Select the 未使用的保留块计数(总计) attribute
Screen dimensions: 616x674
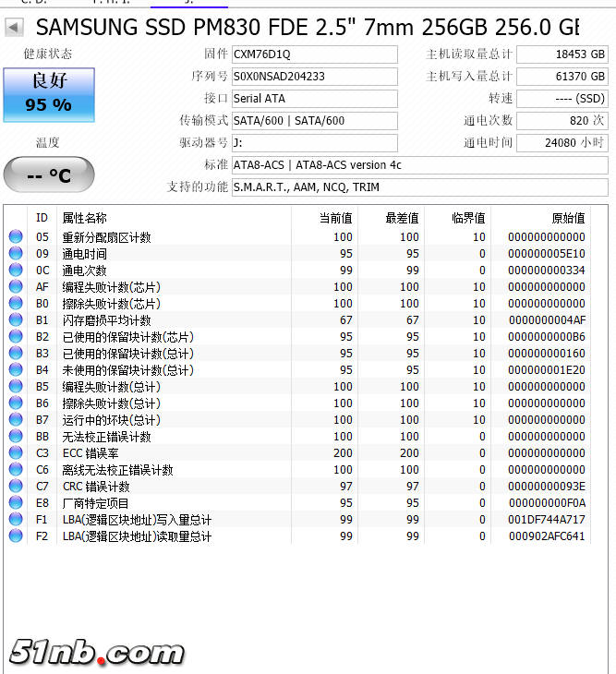pyautogui.click(x=128, y=370)
